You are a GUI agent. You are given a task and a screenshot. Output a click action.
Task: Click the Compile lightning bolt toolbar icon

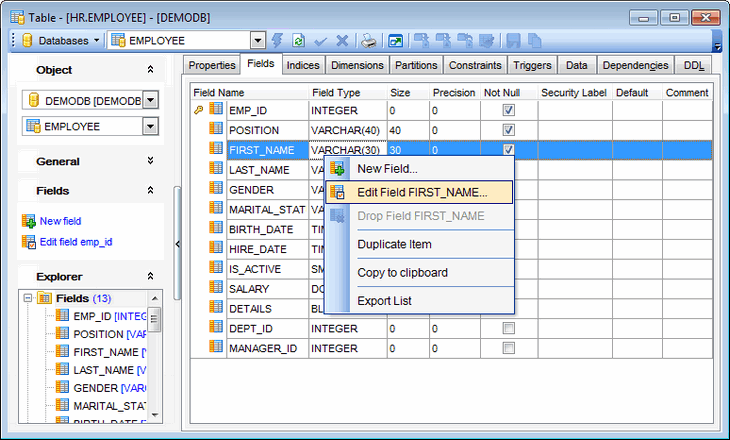click(x=277, y=41)
